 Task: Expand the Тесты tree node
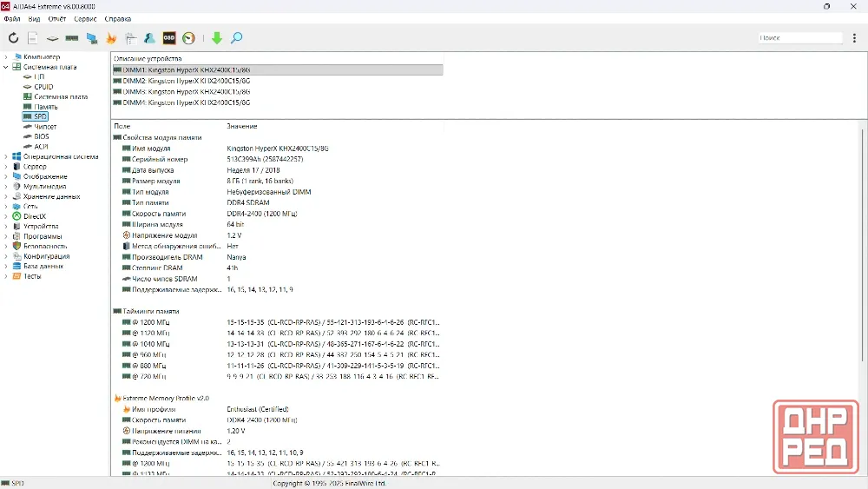(x=6, y=276)
